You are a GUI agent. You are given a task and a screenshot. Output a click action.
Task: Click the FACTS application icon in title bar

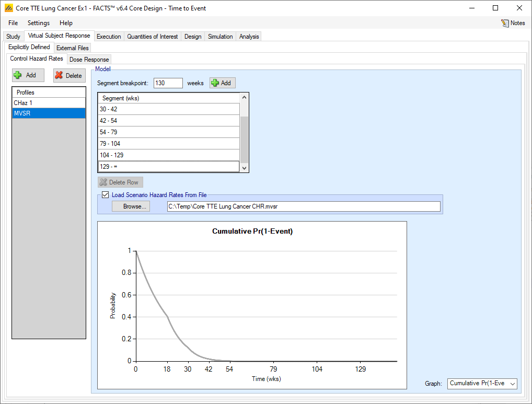[8, 8]
